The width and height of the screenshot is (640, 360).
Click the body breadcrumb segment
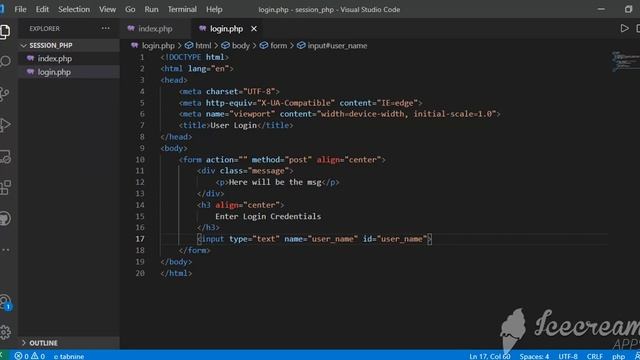tap(240, 46)
